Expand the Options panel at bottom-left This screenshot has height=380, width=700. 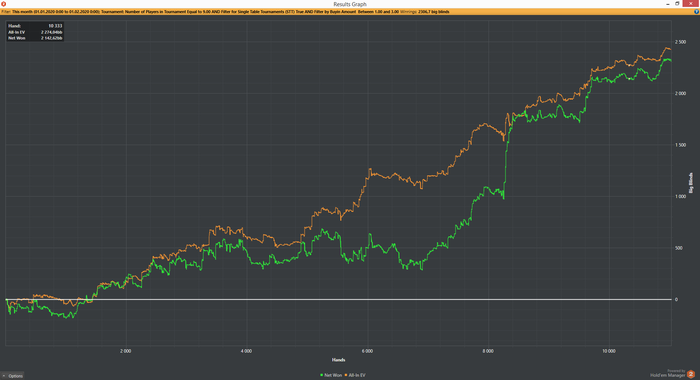click(12, 376)
